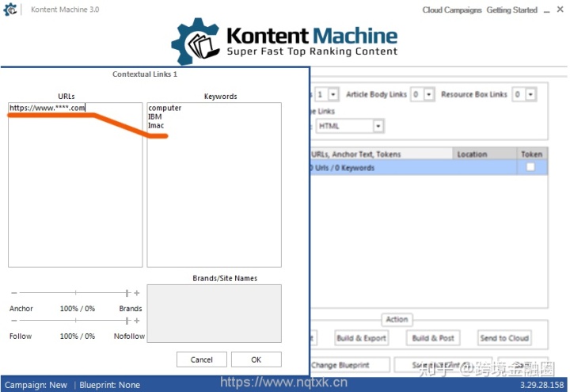Click the Send to Cloud button

tap(504, 338)
